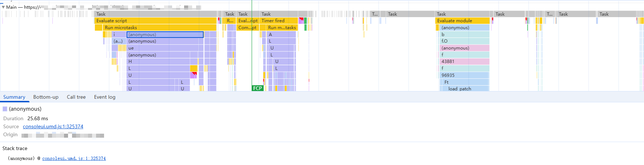This screenshot has width=644, height=165.
Task: Select the green FCP timing marker
Action: click(257, 88)
